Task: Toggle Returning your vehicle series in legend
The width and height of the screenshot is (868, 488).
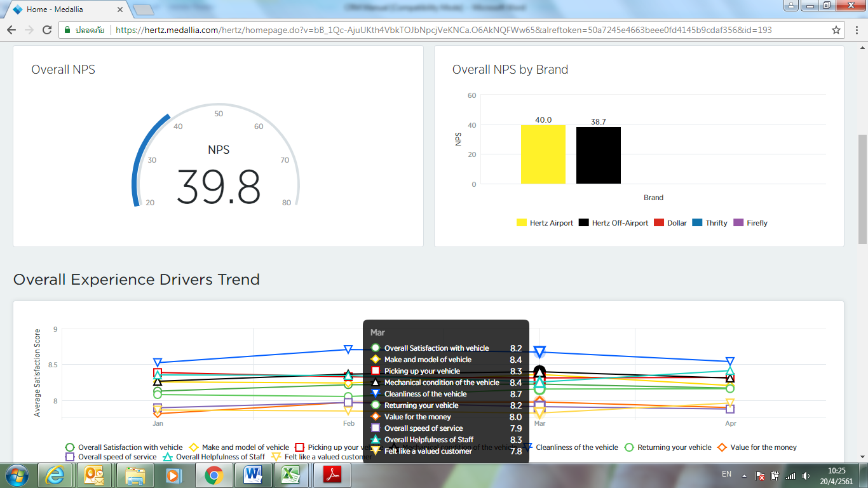Action: coord(674,447)
